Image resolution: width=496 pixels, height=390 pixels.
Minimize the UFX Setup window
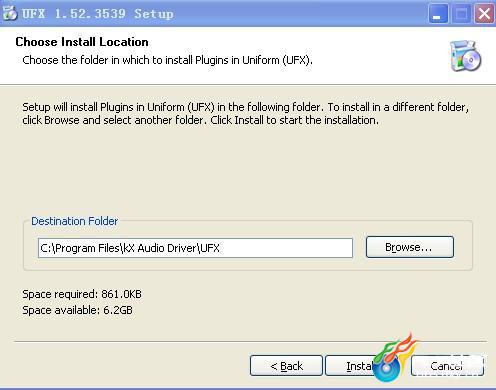coord(437,14)
